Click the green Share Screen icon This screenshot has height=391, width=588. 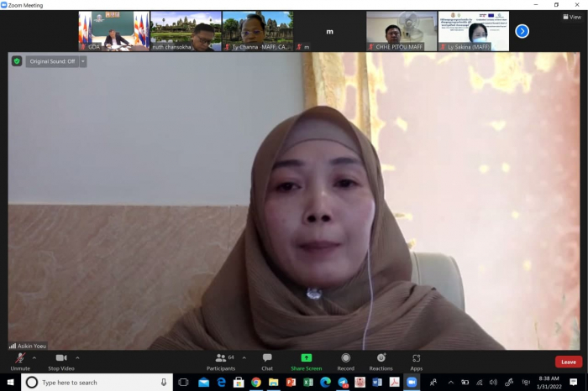point(306,358)
